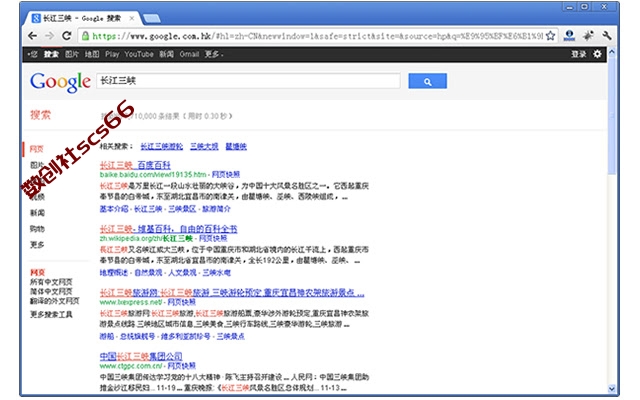Open the 长江三峡 - 维基百科 result
Image resolution: width=640 pixels, height=400 pixels.
(x=168, y=229)
